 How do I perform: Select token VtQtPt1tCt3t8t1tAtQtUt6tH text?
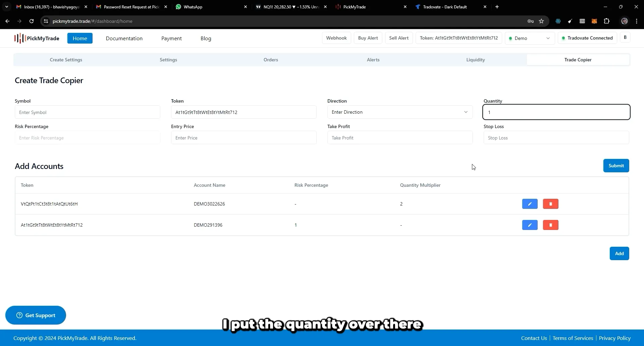tap(49, 204)
